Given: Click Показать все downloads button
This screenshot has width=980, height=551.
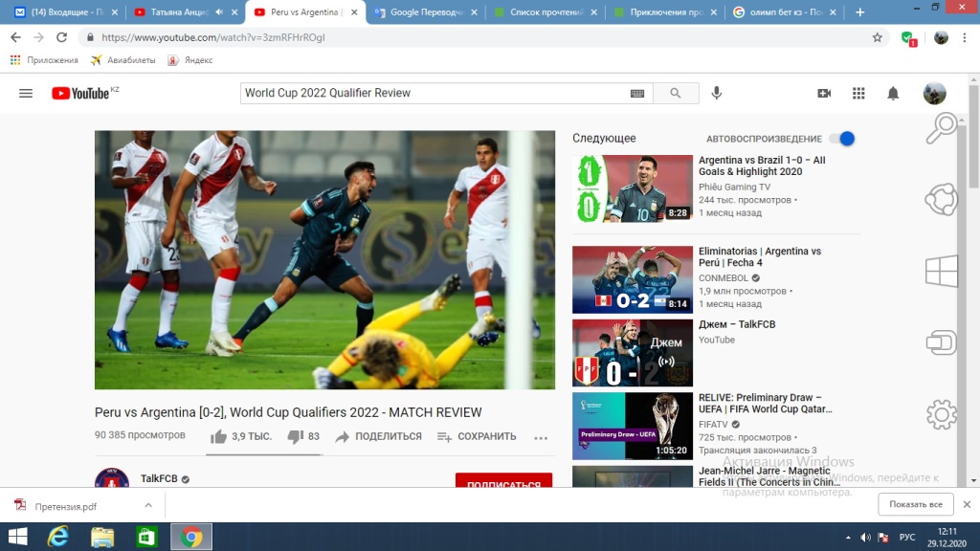Looking at the screenshot, I should point(916,504).
